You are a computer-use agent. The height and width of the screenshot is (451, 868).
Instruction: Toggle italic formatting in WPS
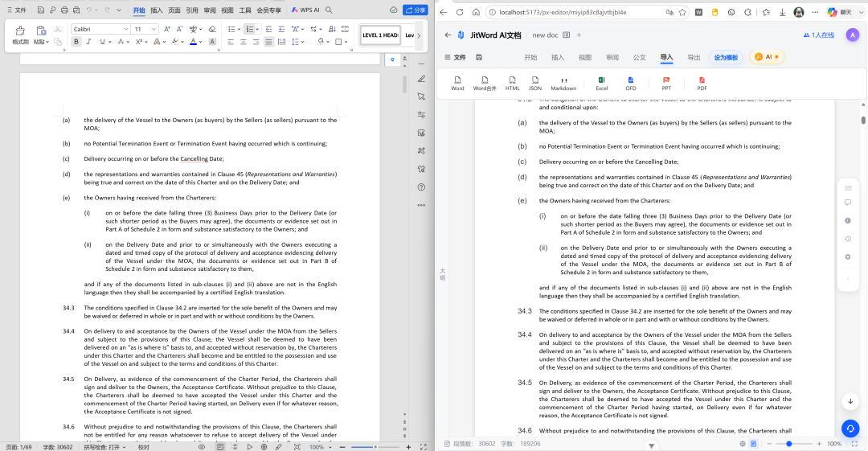[x=88, y=42]
